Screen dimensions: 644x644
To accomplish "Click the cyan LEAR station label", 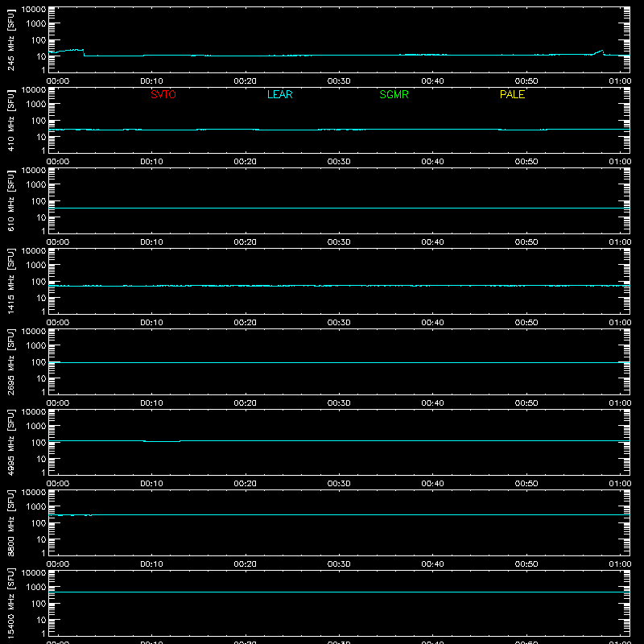I will 279,94.
